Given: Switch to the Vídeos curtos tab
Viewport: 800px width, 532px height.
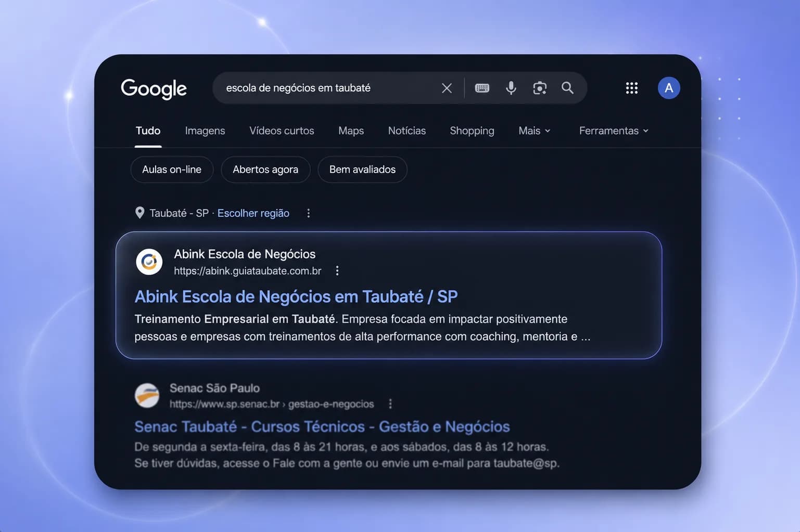Looking at the screenshot, I should click(x=282, y=131).
